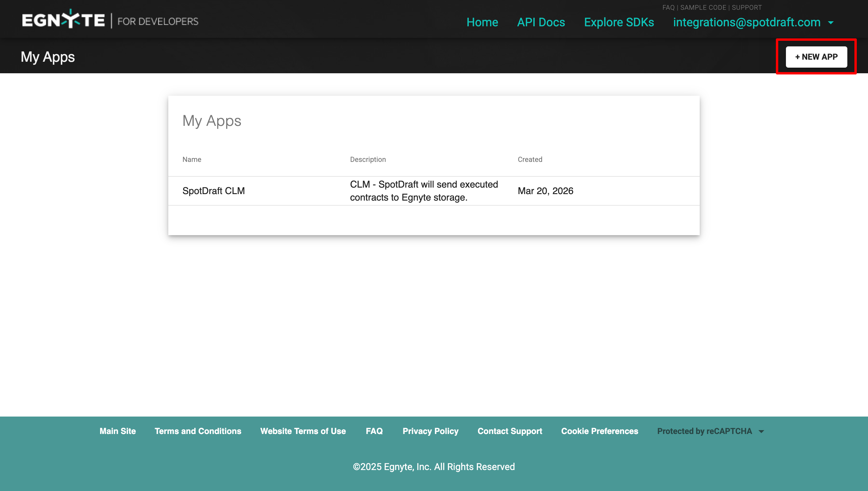
Task: Click the account menu caret arrow
Action: [x=831, y=22]
